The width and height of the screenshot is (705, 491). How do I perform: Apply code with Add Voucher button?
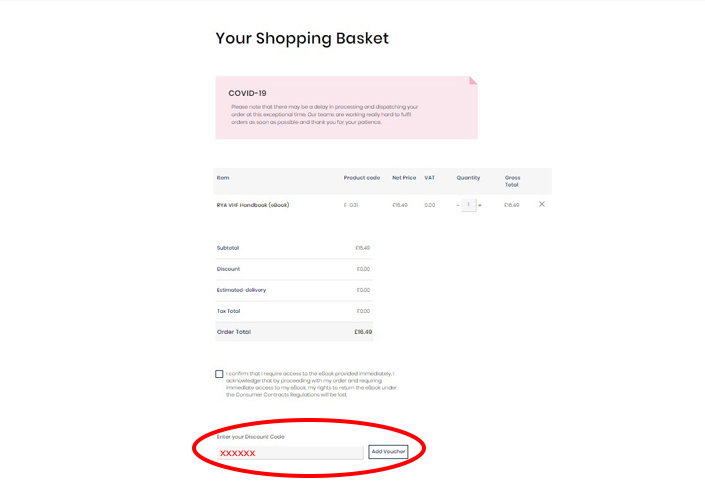[388, 451]
